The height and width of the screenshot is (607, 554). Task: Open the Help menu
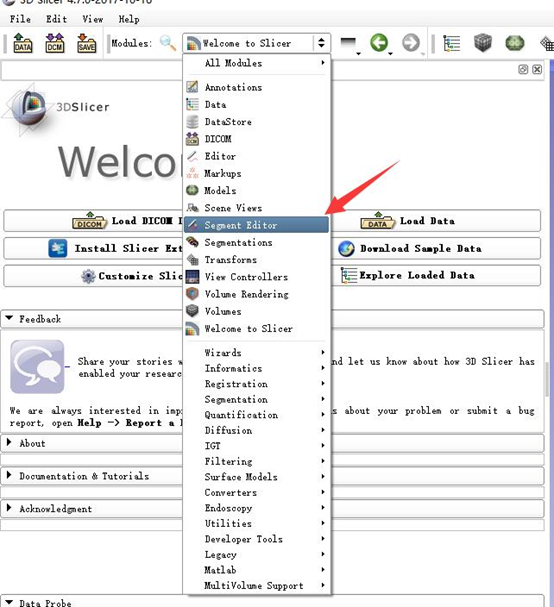point(129,19)
